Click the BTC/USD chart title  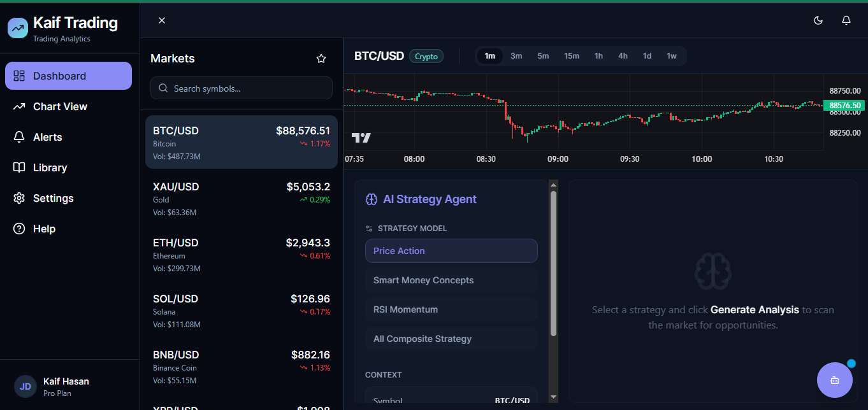pyautogui.click(x=379, y=56)
